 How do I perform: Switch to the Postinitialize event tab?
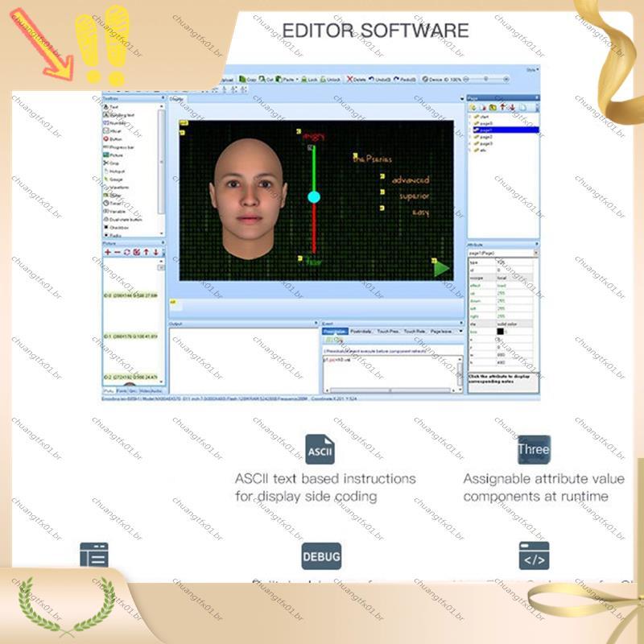(x=361, y=331)
